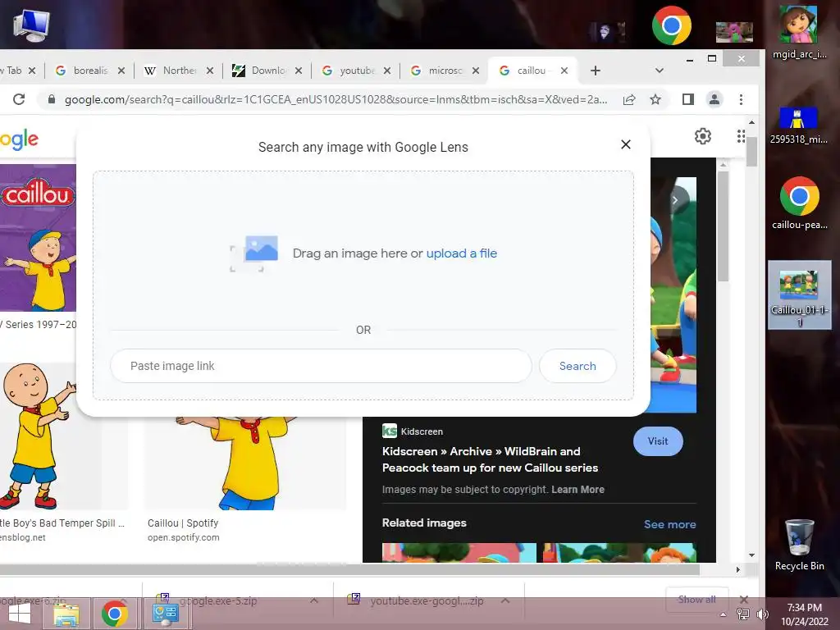Open File Explorer from taskbar

[66, 614]
